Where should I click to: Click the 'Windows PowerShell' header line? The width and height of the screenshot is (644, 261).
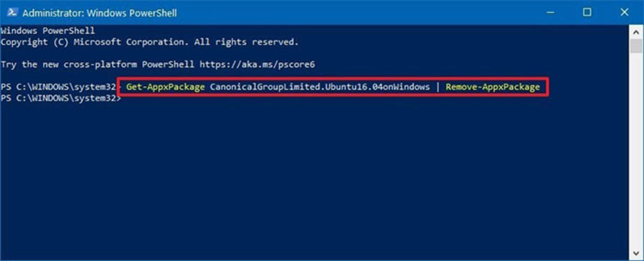point(48,31)
